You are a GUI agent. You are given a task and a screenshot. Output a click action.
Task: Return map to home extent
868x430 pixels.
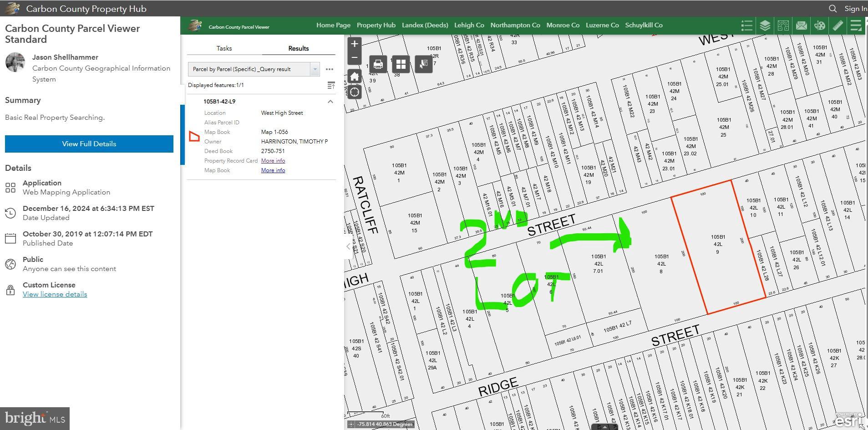coord(354,77)
